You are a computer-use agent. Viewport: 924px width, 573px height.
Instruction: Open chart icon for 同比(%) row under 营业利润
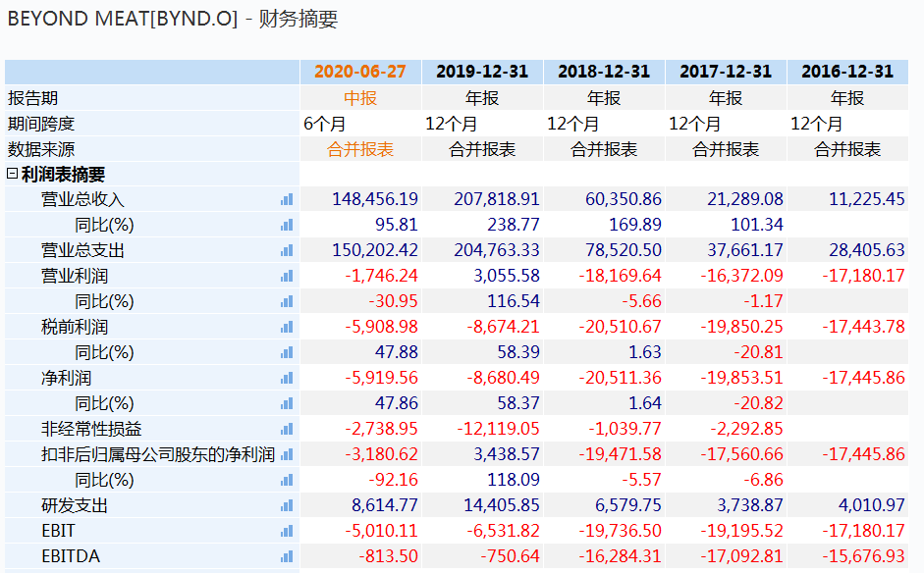point(287,301)
